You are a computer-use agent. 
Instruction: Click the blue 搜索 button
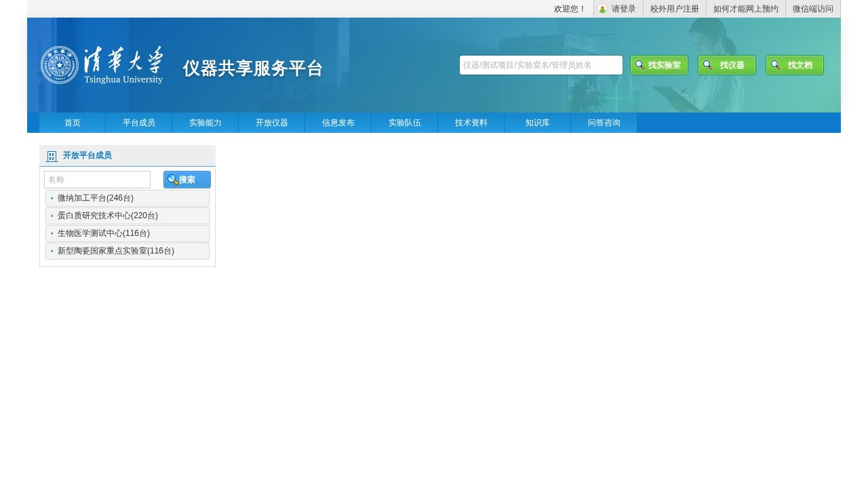pyautogui.click(x=187, y=180)
